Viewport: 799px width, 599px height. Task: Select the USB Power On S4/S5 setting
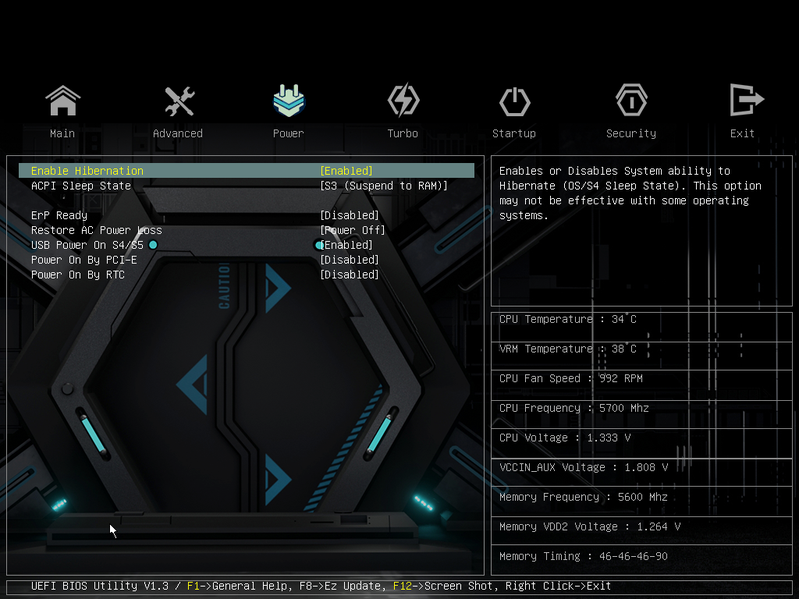pyautogui.click(x=87, y=245)
